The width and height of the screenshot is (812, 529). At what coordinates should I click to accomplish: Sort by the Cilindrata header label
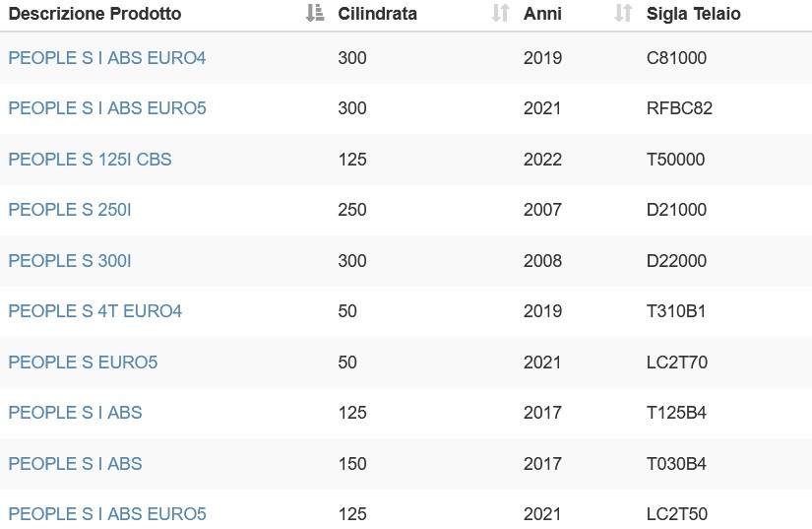click(378, 14)
